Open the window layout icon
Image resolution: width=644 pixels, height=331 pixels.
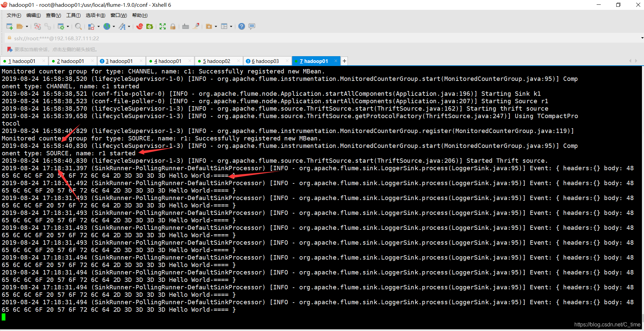224,26
